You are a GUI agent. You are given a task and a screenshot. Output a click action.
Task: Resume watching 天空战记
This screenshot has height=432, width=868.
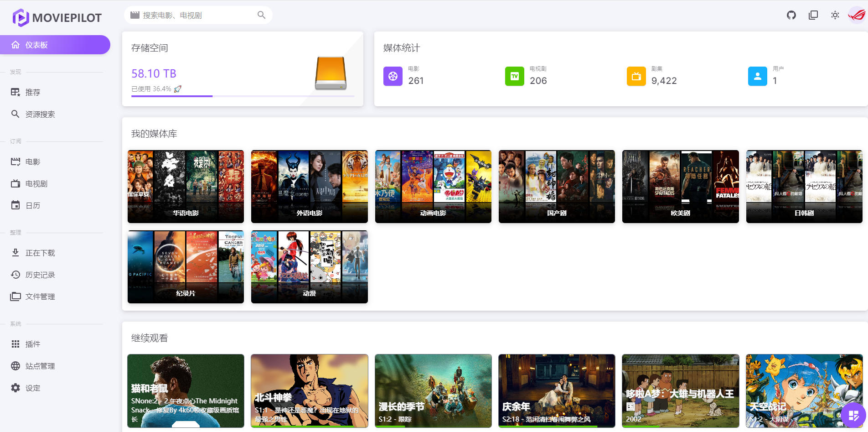coord(804,391)
